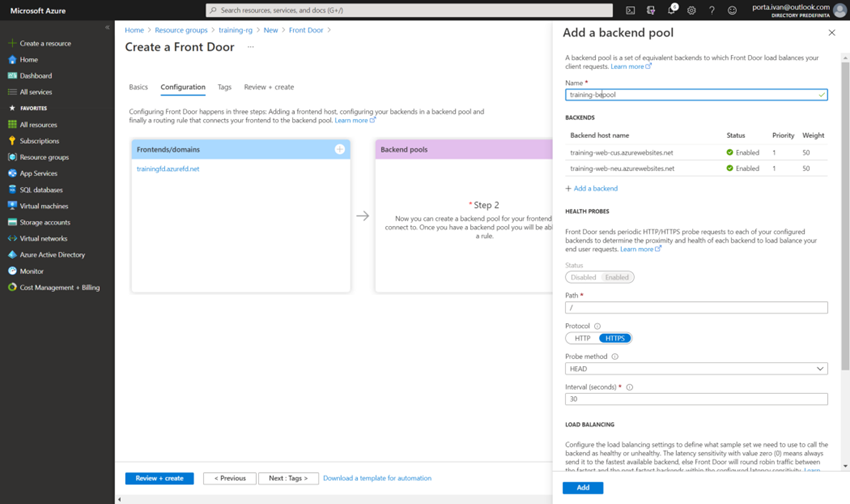This screenshot has height=504, width=850.
Task: Click the Next : Tags button
Action: pyautogui.click(x=288, y=478)
